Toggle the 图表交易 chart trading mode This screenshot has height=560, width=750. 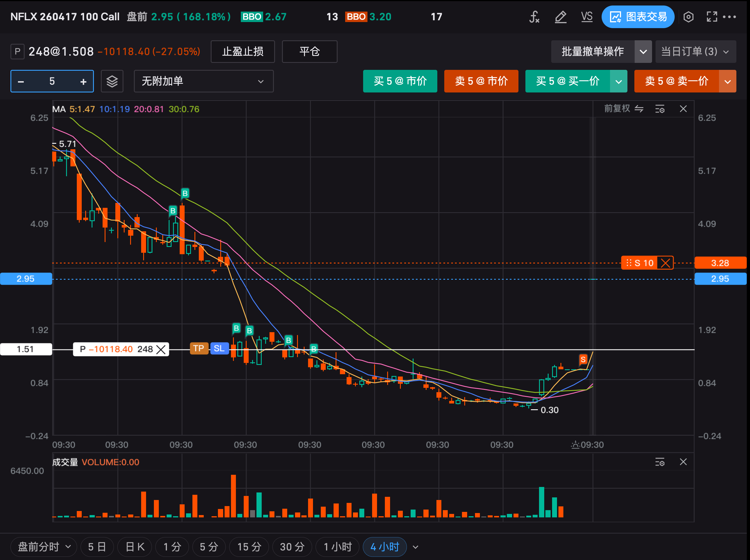coord(638,17)
